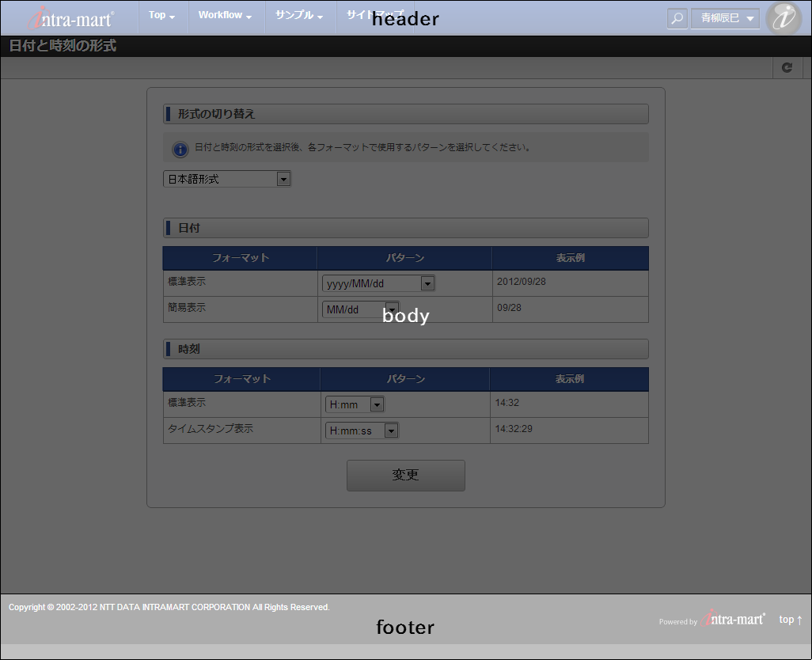812x660 pixels.
Task: Open the Workflow menu
Action: tap(225, 15)
